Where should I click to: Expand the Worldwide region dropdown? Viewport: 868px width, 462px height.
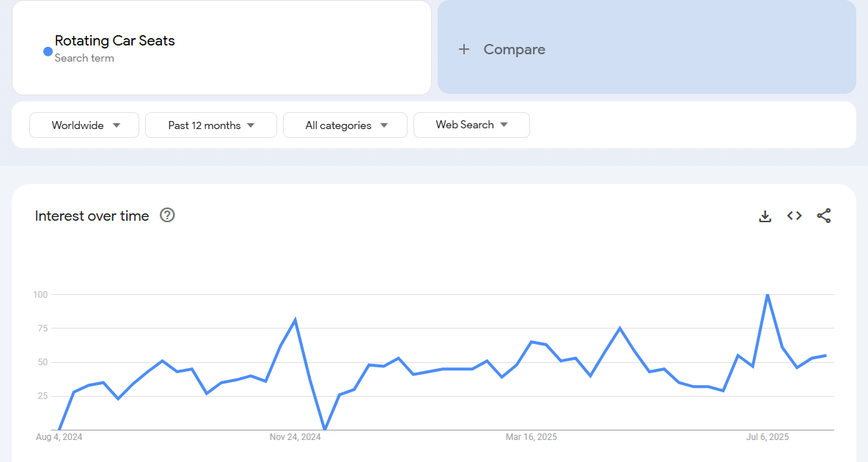point(84,125)
